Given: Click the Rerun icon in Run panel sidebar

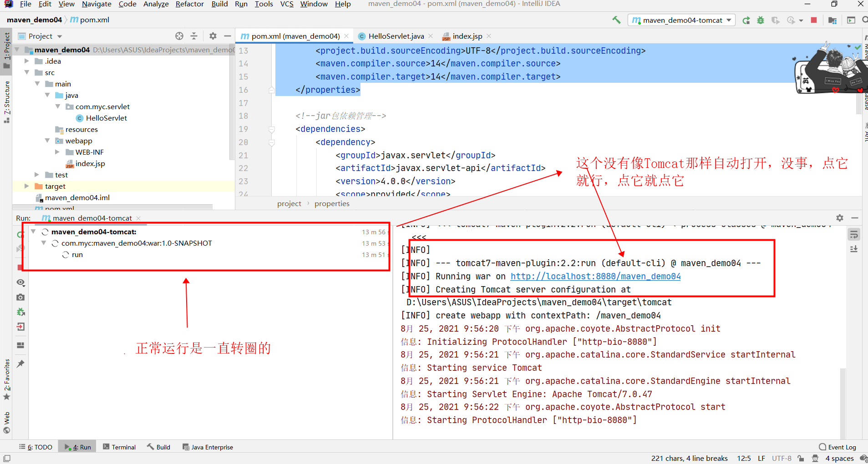Looking at the screenshot, I should pos(20,235).
